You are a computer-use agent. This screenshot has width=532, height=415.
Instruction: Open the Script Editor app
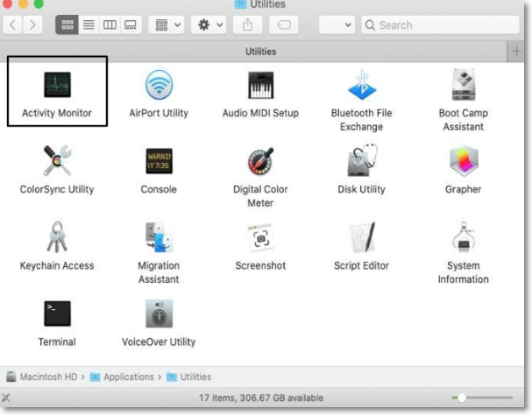click(x=361, y=237)
